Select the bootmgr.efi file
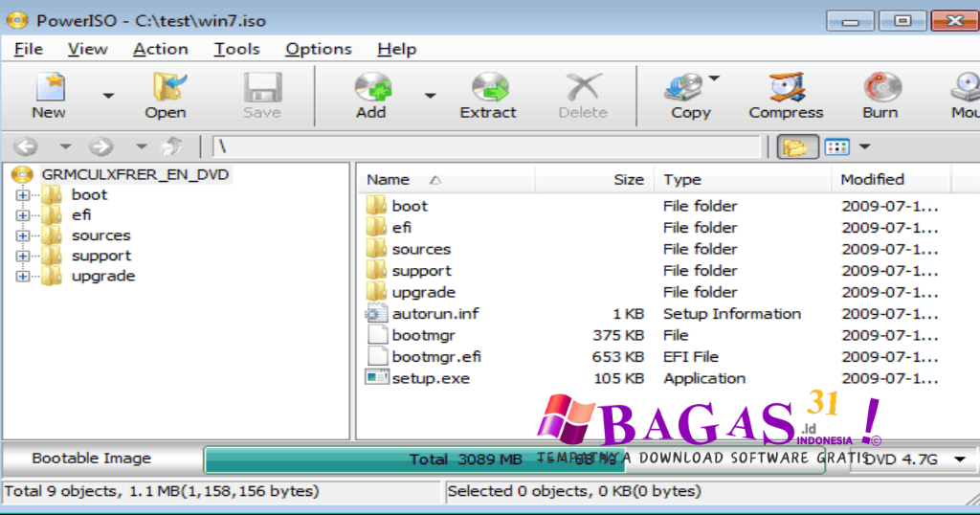The image size is (980, 515). click(x=436, y=357)
